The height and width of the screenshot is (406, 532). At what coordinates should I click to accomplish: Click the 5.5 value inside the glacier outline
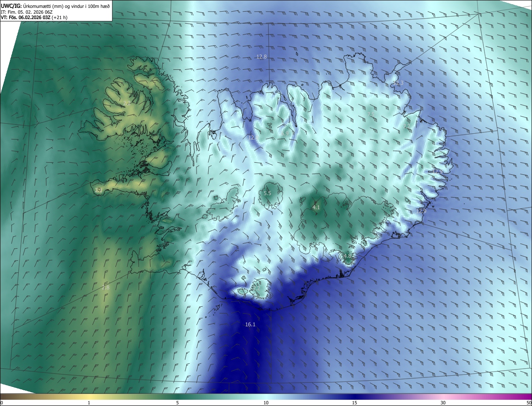coord(267,193)
